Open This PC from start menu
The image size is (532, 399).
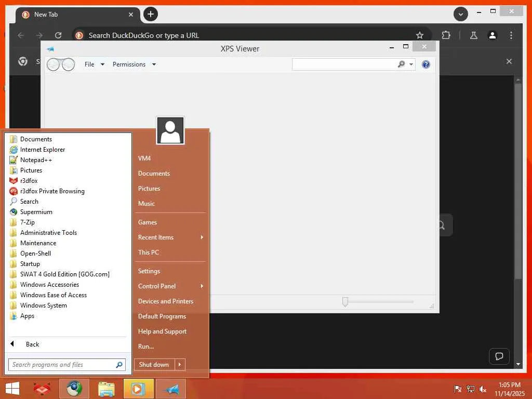pyautogui.click(x=148, y=252)
